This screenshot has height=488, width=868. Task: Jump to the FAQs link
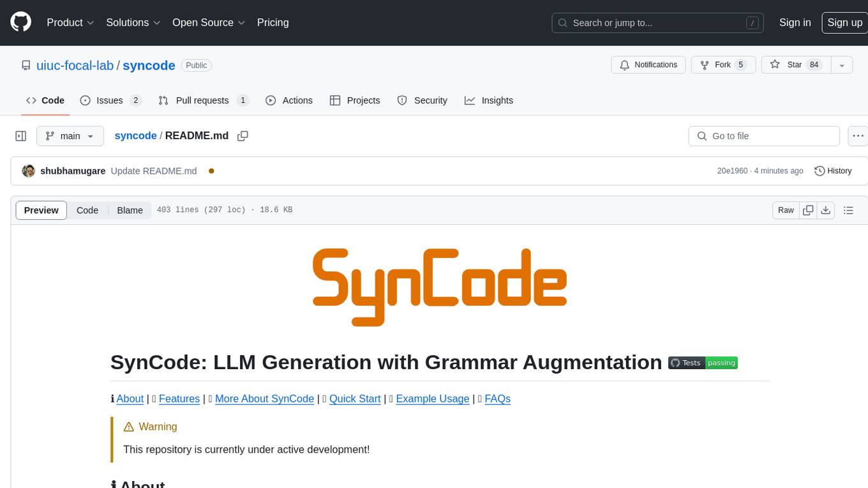497,399
